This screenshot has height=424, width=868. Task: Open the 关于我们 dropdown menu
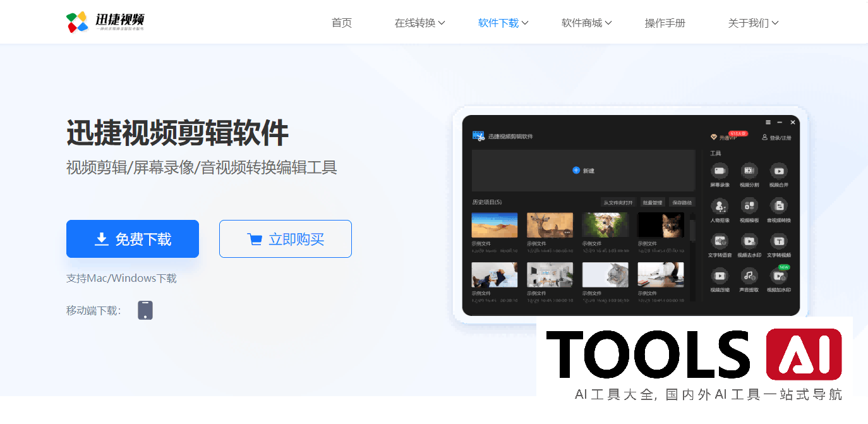point(753,23)
